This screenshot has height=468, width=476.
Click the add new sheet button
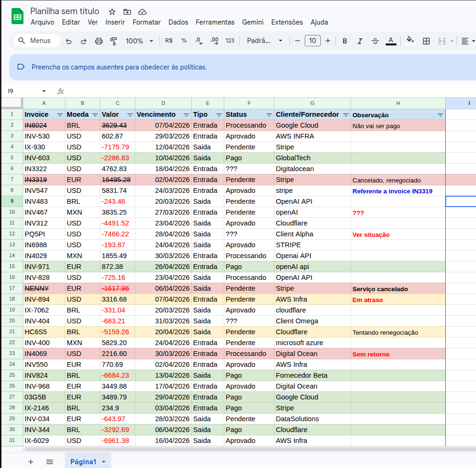pos(31,462)
